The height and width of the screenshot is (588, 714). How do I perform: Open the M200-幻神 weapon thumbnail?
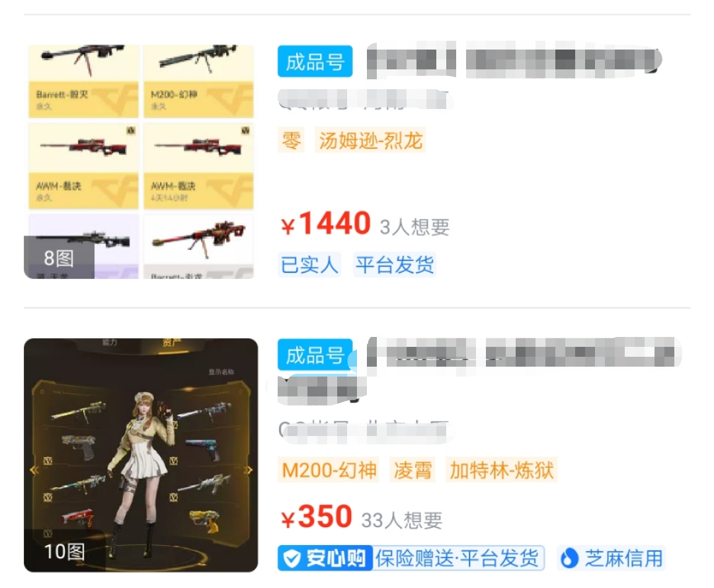coord(198,81)
